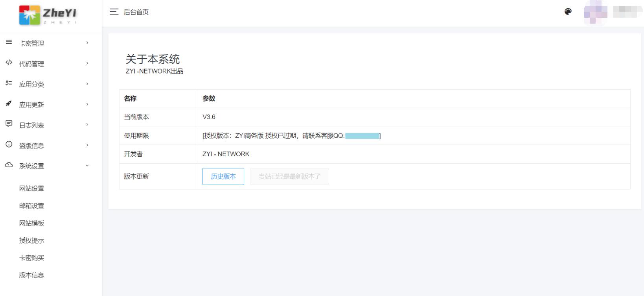Toggle the sidebar with the hamburger icon
Image resolution: width=644 pixels, height=296 pixels.
(114, 12)
